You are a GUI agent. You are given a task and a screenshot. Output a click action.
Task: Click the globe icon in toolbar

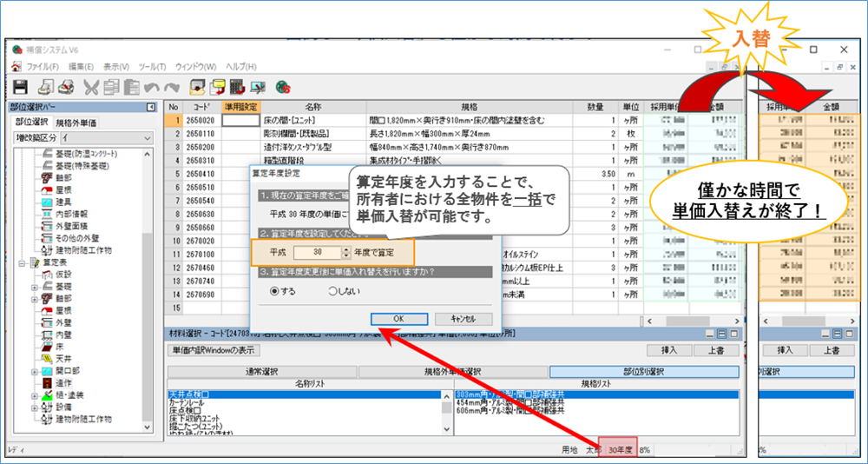tap(282, 87)
